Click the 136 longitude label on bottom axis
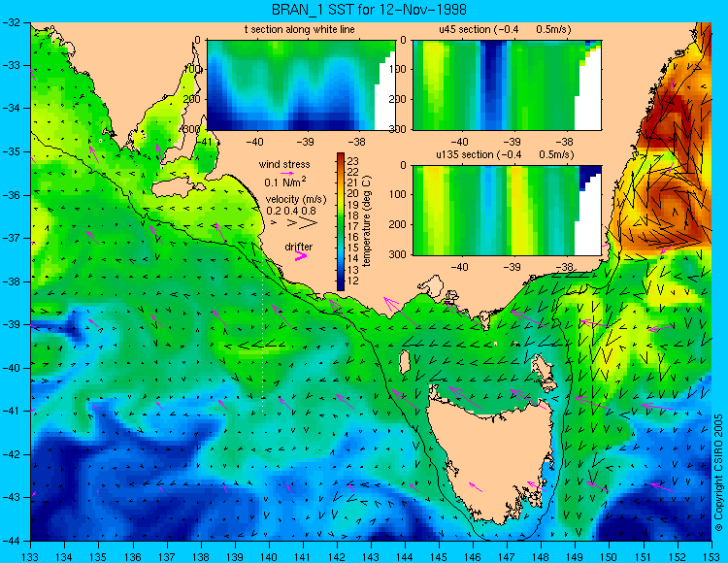 (x=132, y=556)
